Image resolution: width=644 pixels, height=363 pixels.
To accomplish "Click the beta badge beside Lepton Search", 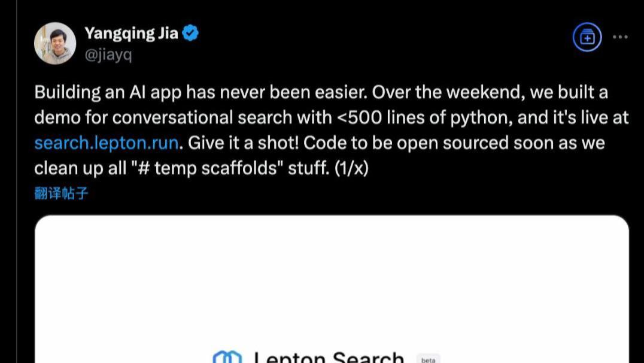I will pos(428,359).
